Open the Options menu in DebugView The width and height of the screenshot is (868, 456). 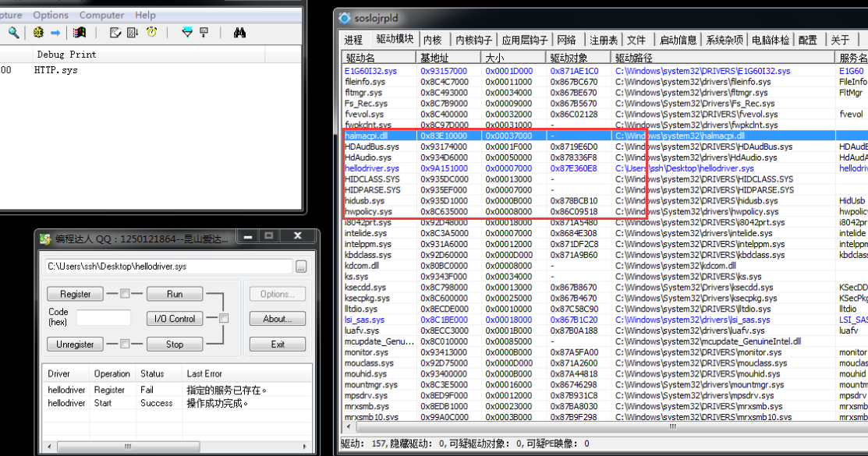point(51,15)
